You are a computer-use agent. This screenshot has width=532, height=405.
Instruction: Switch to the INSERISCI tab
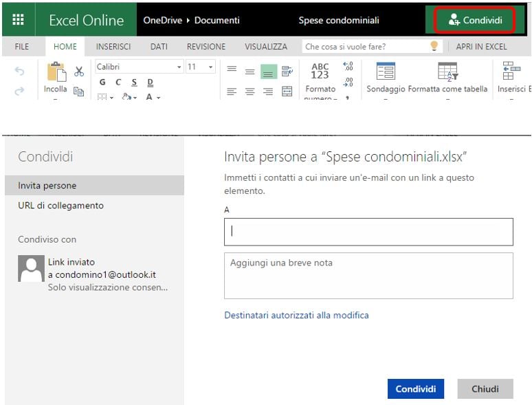[x=113, y=47]
